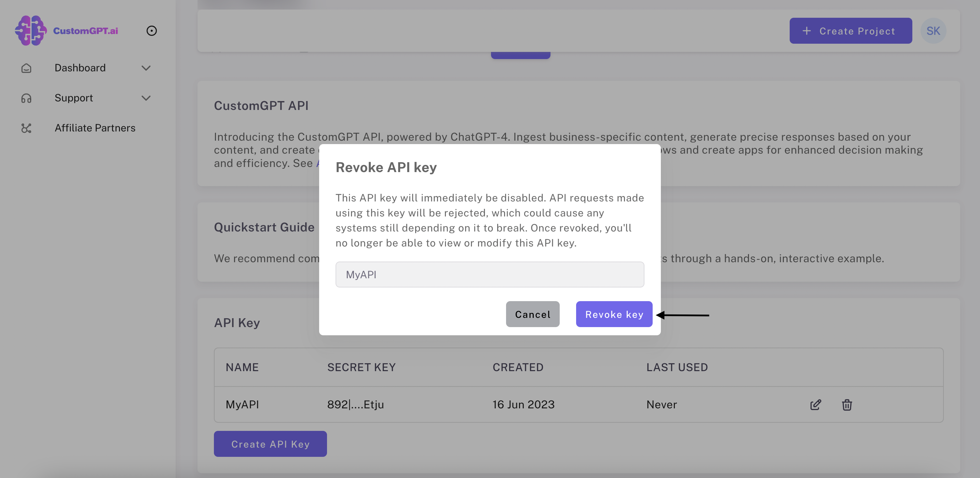Click the circular sidebar toggle icon
Viewport: 980px width, 478px height.
tap(151, 31)
